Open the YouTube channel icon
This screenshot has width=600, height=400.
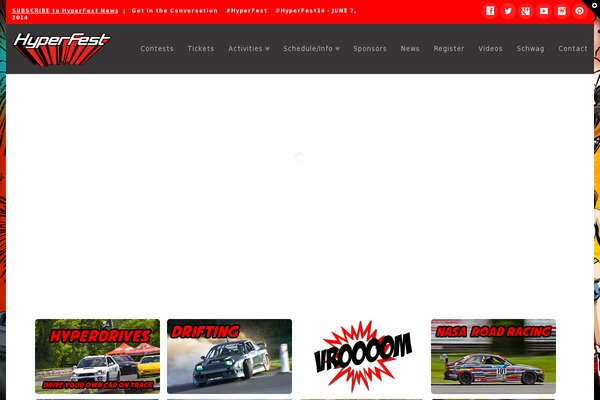[544, 11]
